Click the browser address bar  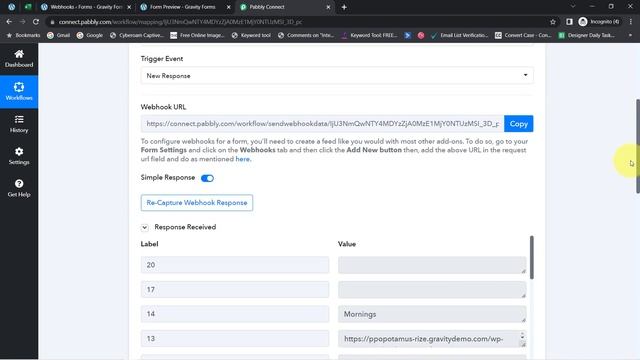[298, 22]
